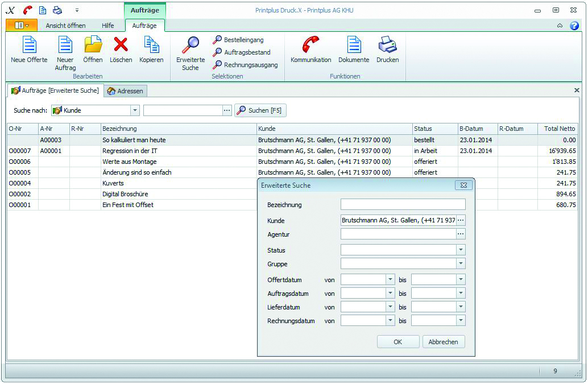The image size is (588, 384).
Task: Open the Kommunikation phone icon
Action: (310, 44)
